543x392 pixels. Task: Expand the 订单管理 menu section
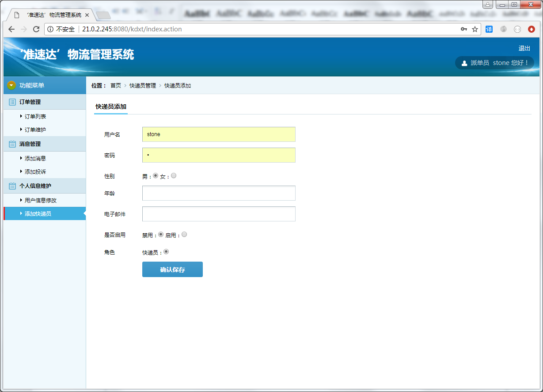[x=45, y=102]
